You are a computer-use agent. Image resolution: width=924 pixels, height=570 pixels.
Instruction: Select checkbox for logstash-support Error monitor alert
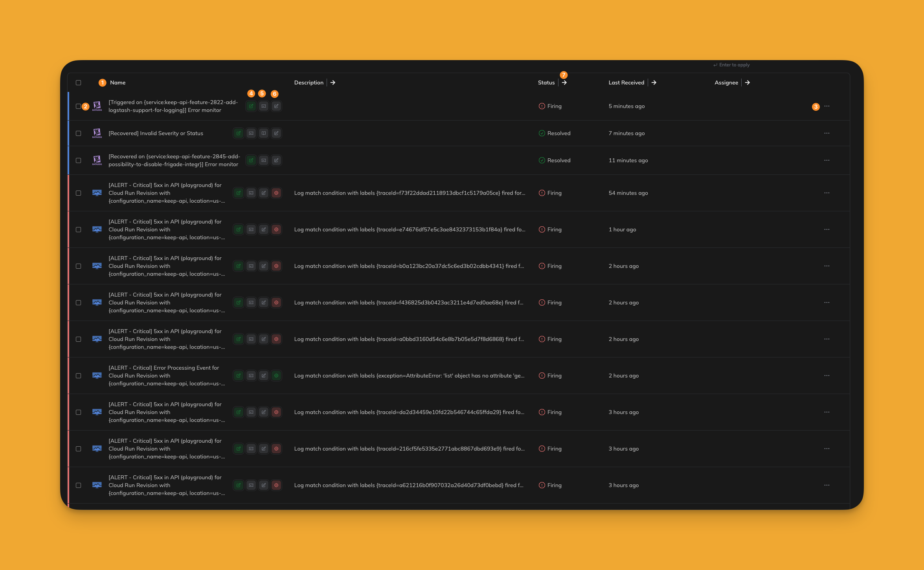[78, 106]
